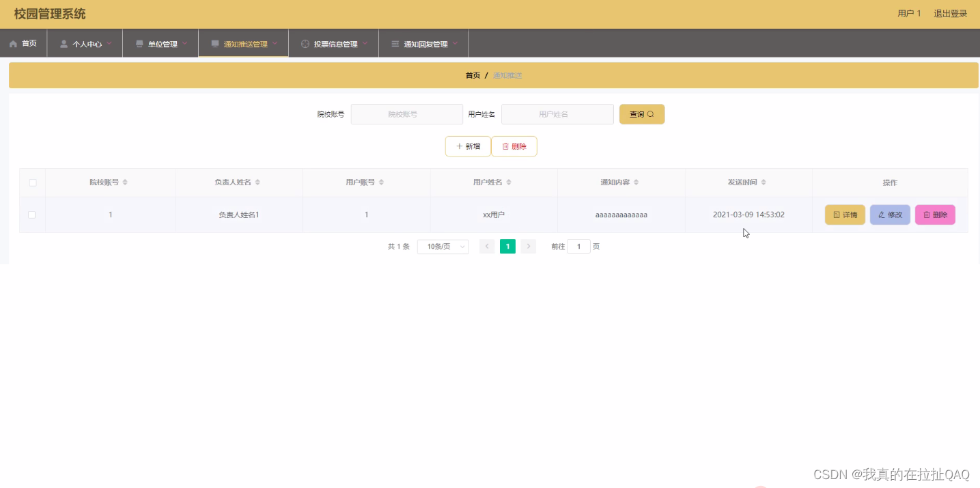Click the 新增 add button
Image resolution: width=980 pixels, height=488 pixels.
(468, 146)
